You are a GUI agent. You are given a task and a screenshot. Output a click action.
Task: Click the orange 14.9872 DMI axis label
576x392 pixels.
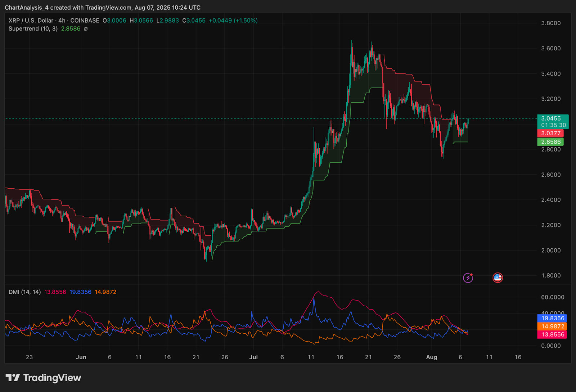tap(552, 326)
